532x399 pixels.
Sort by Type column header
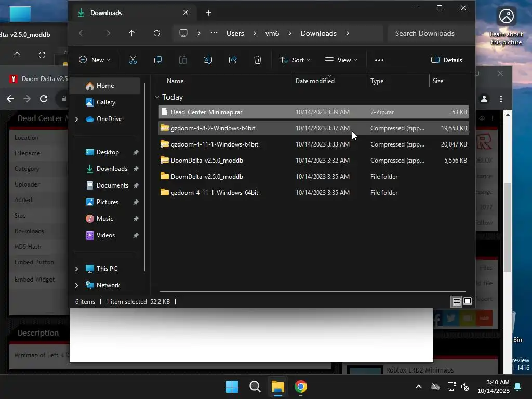coord(397,81)
